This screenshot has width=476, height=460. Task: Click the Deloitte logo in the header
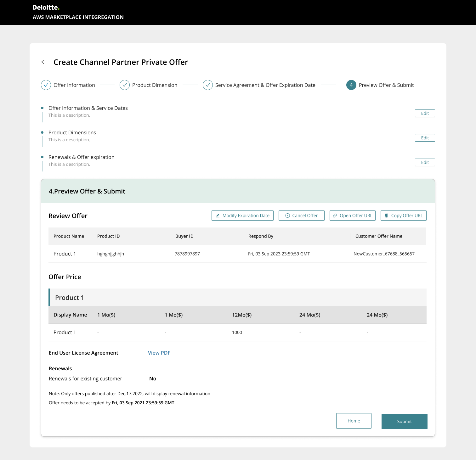(x=46, y=8)
